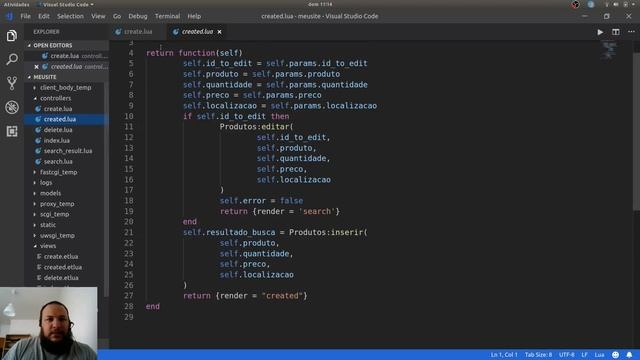
Task: Click the editor vertical scrollbar
Action: [x=636, y=131]
